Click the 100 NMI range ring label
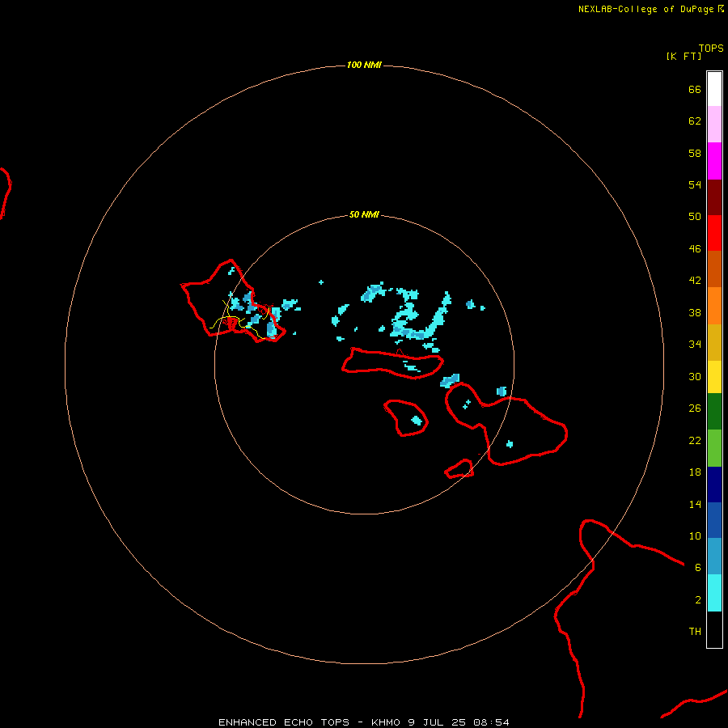Viewport: 728px width, 728px height. click(364, 65)
